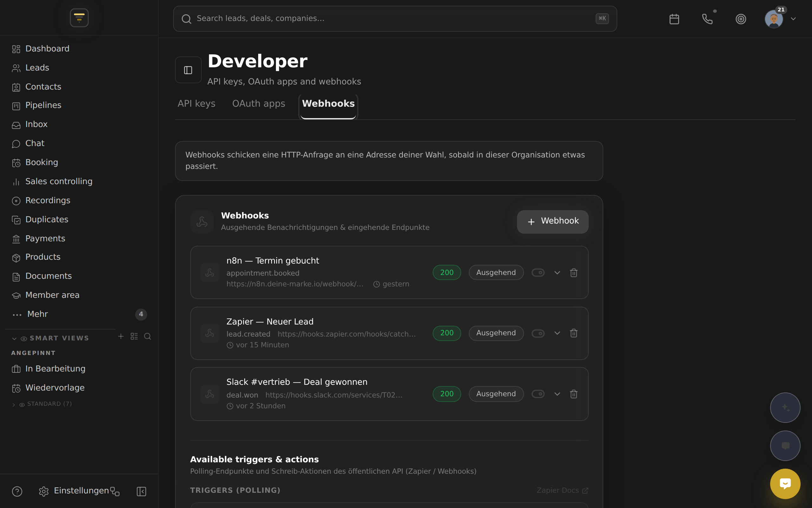
Task: Open the user avatar profile
Action: 774,19
